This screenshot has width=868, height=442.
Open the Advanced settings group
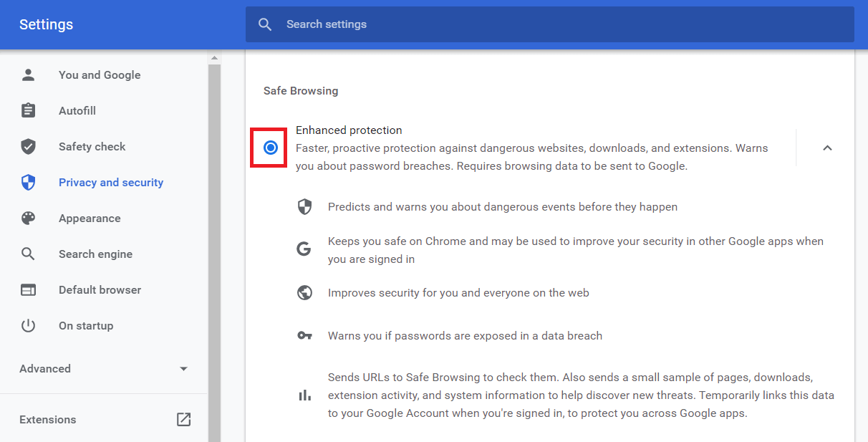(45, 369)
